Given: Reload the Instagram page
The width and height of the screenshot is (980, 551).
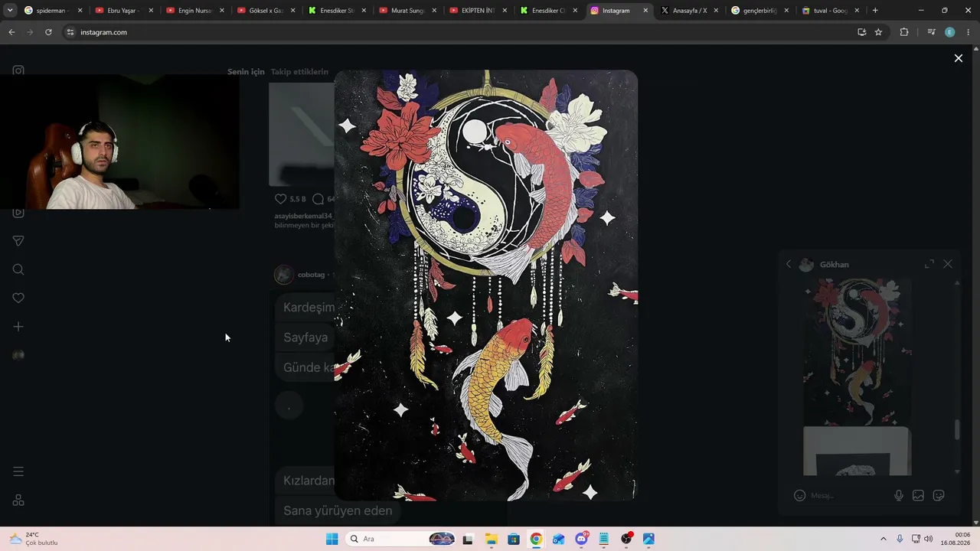Looking at the screenshot, I should (x=48, y=32).
